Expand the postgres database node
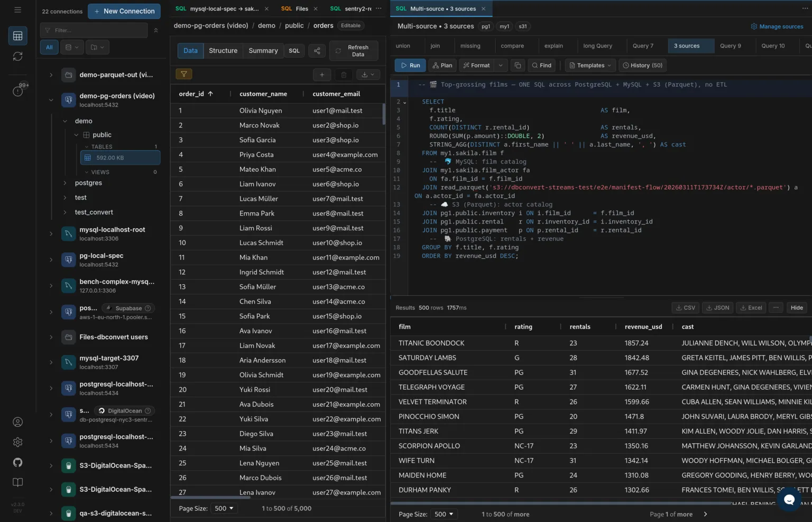The height and width of the screenshot is (522, 812). tap(64, 183)
